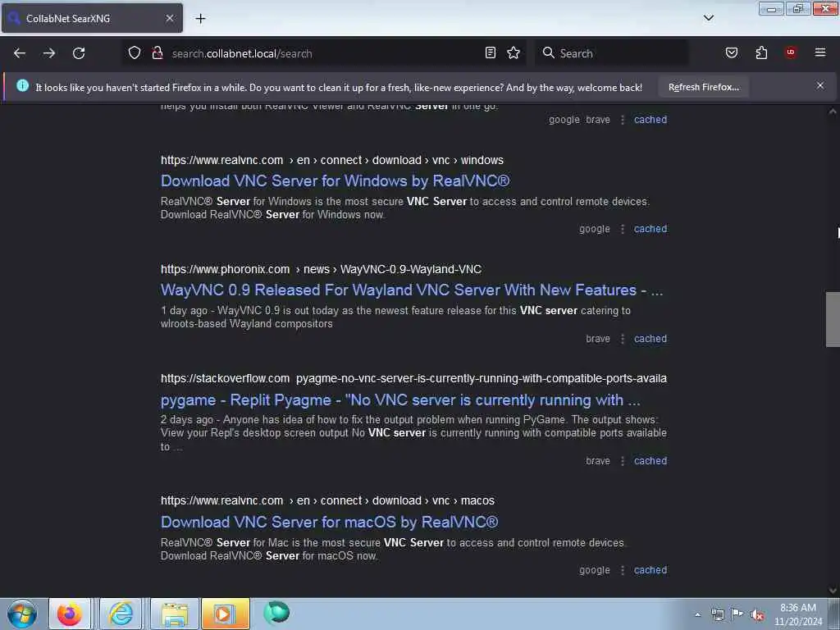Image resolution: width=840 pixels, height=630 pixels.
Task: Open network status tray icon
Action: pos(717,615)
